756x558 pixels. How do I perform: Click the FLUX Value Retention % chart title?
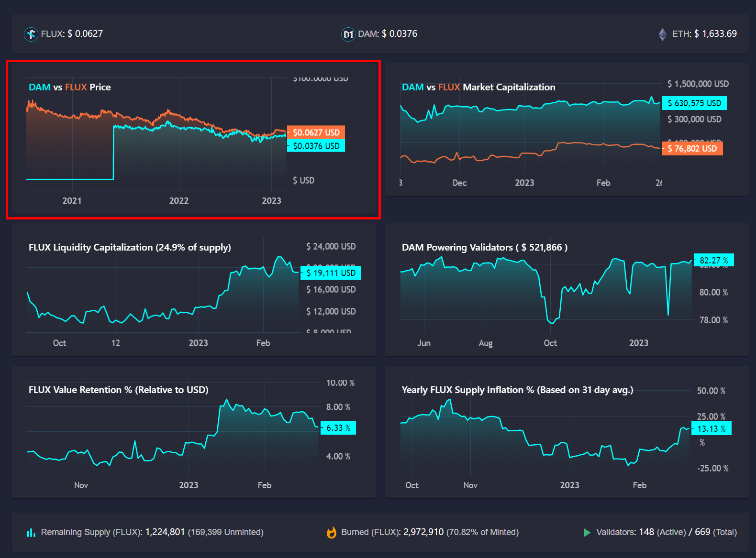[119, 390]
